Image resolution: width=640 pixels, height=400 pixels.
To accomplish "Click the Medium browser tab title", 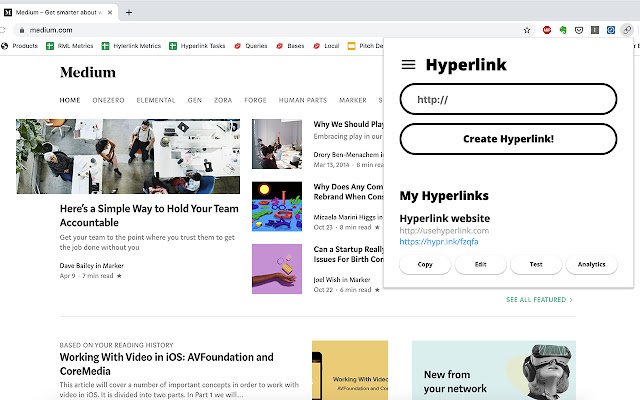I will pos(58,12).
